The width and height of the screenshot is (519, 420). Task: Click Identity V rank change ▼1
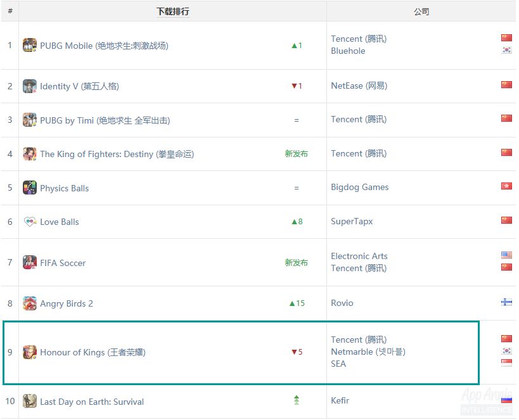tap(297, 86)
